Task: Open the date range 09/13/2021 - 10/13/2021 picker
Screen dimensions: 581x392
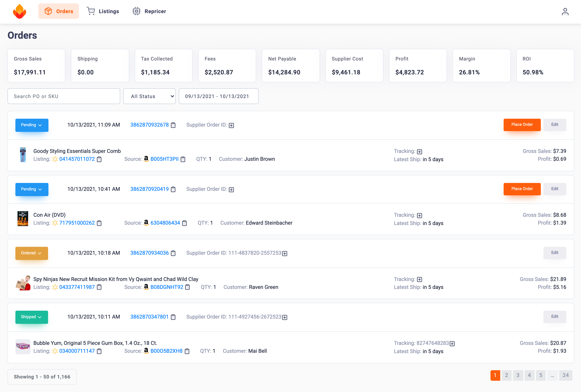Action: [x=218, y=96]
